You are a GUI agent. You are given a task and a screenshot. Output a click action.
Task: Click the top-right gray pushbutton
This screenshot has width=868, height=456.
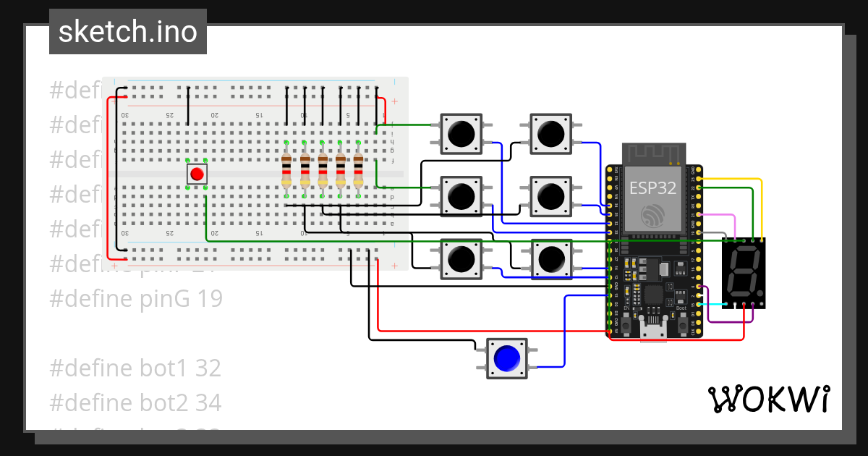552,133
